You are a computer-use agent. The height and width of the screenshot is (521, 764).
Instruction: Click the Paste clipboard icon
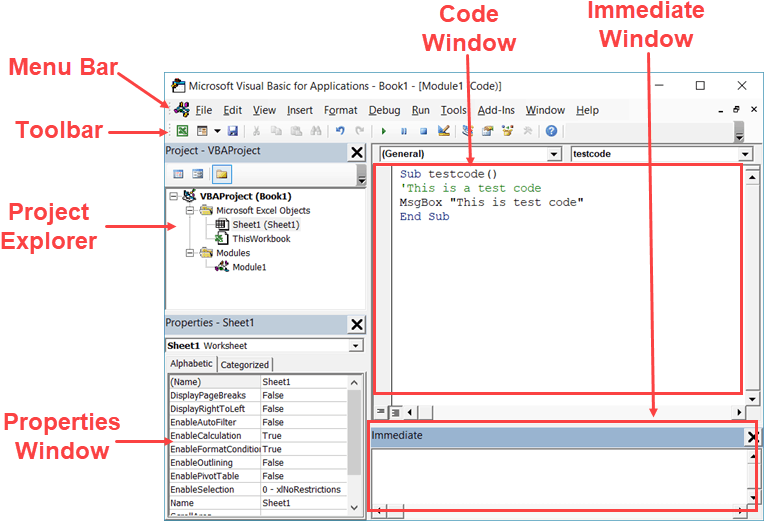tap(296, 131)
